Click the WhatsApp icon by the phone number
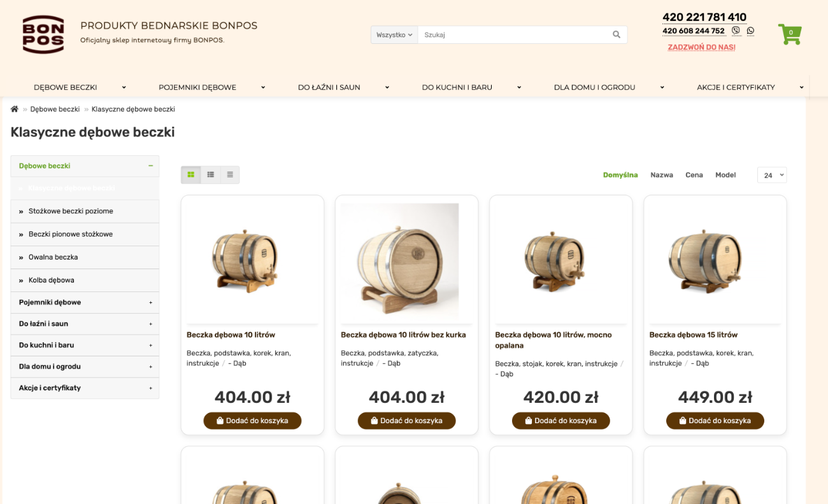The image size is (828, 504). tap(750, 31)
